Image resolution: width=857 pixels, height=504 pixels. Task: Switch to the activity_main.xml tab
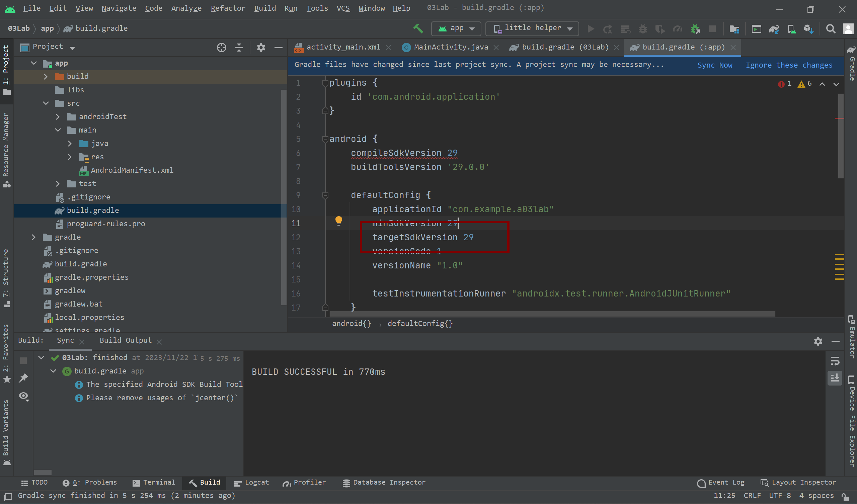tap(343, 47)
